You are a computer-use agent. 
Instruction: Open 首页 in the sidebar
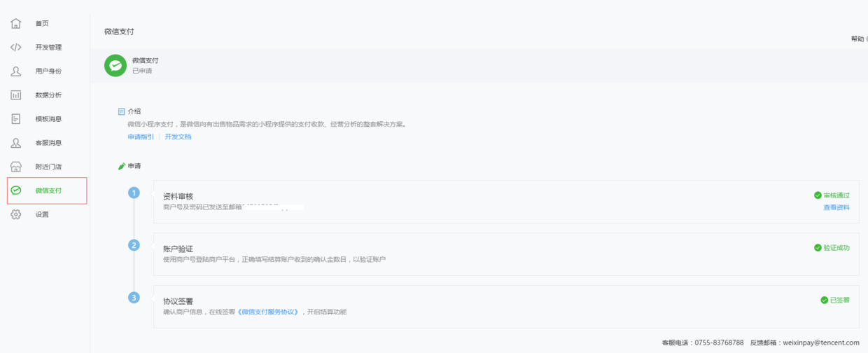coord(42,23)
